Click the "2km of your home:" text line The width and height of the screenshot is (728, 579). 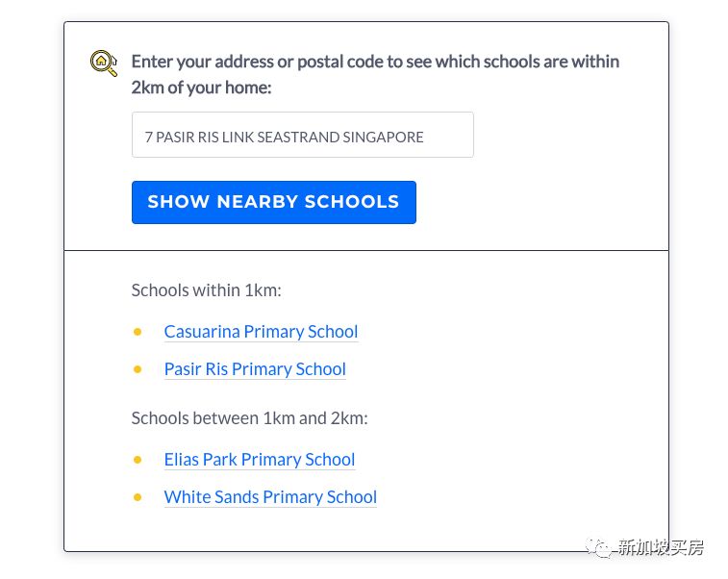(201, 88)
